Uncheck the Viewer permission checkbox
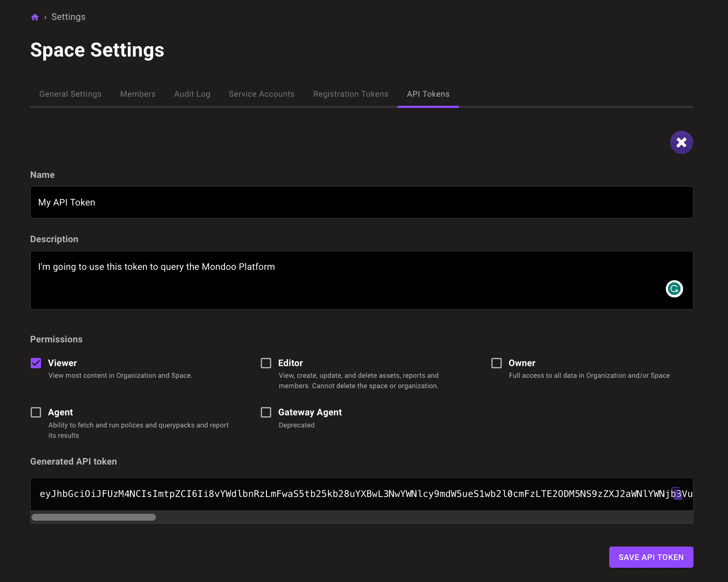Viewport: 728px width, 582px height. (36, 363)
